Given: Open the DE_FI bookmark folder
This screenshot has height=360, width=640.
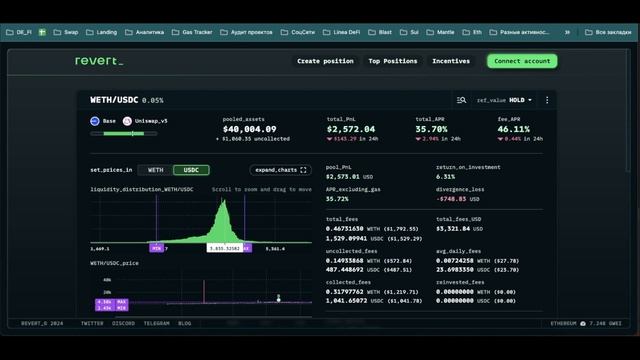Looking at the screenshot, I should pyautogui.click(x=19, y=32).
